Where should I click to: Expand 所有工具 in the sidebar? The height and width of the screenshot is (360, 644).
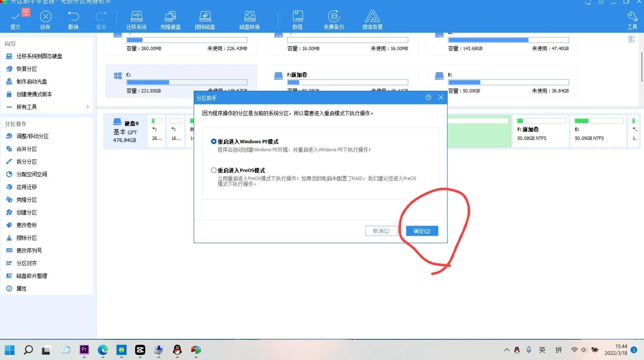pos(28,106)
